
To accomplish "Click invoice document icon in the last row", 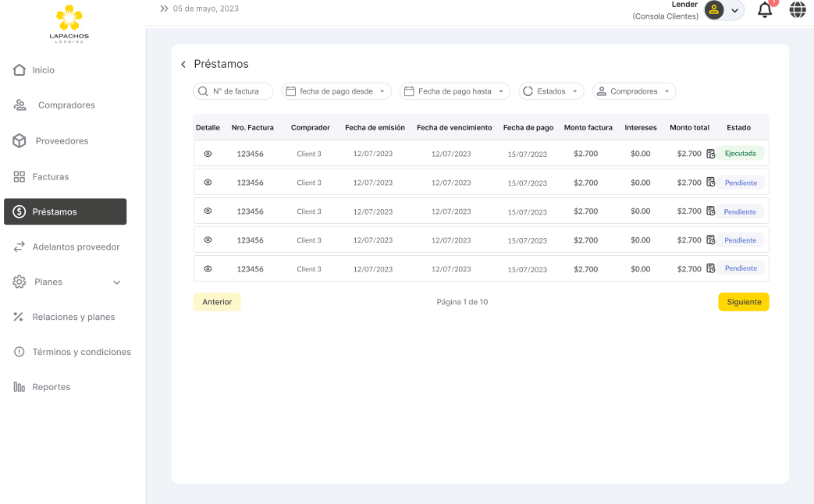I will click(710, 268).
